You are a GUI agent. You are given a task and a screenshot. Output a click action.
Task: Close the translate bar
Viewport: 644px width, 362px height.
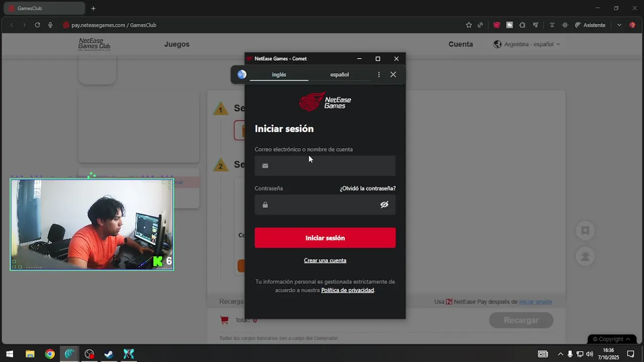pyautogui.click(x=393, y=74)
